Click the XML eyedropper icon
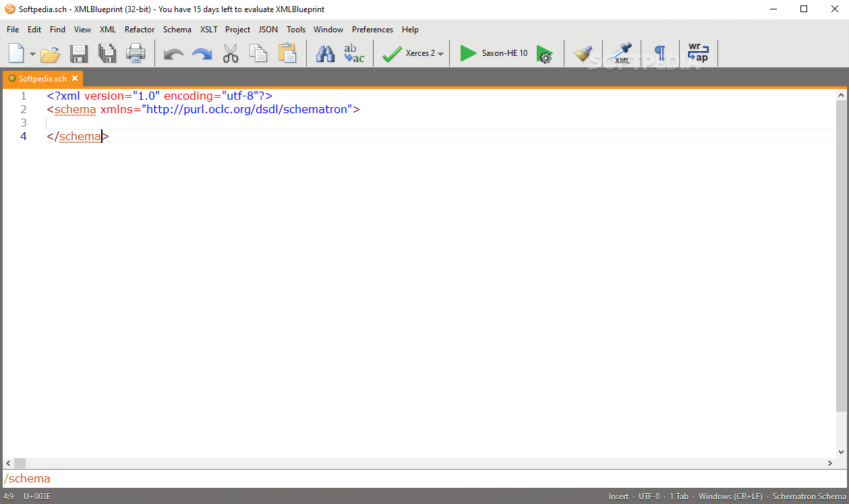Image resolution: width=849 pixels, height=504 pixels. 621,54
